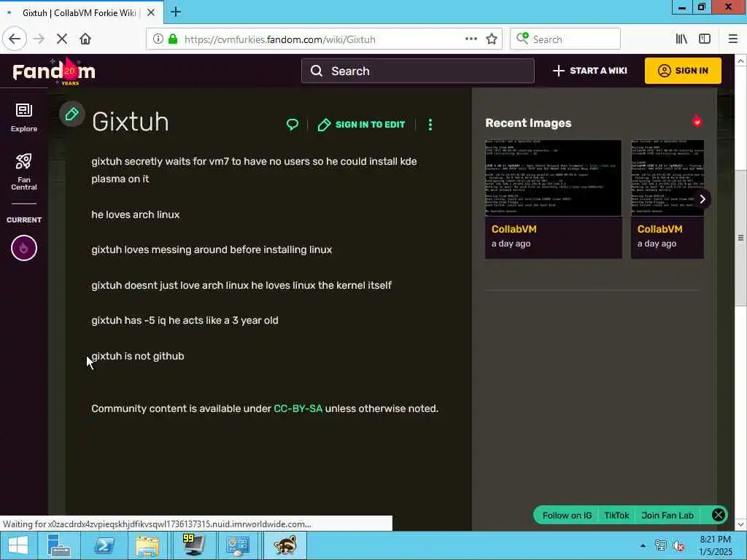Open the taskbar clock showing 8:21 PM

[x=716, y=545]
